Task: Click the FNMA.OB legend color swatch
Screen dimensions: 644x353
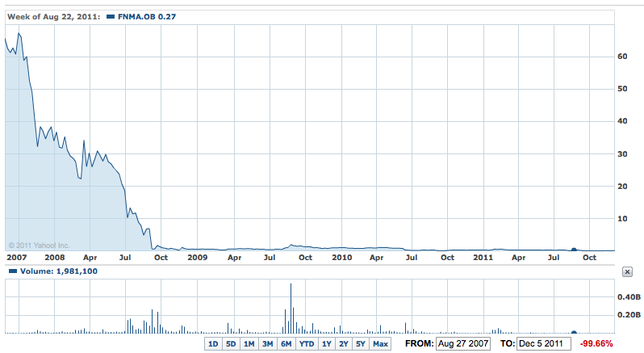Action: click(110, 17)
